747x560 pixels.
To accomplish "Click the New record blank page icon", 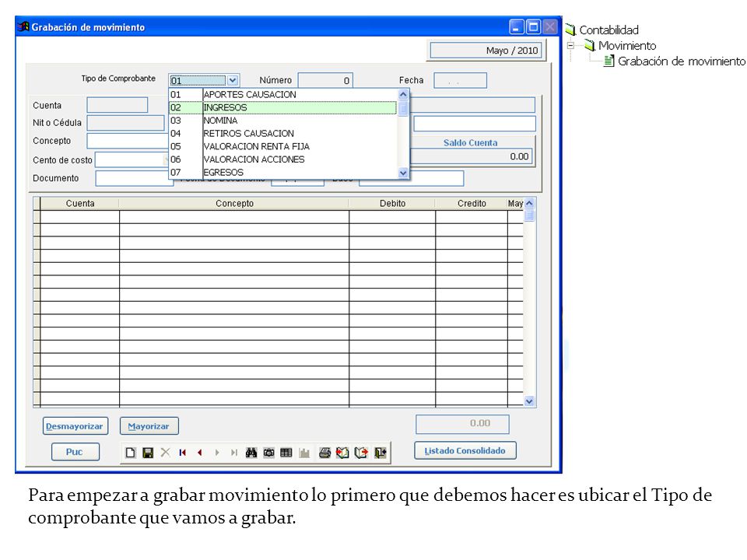I will click(x=131, y=453).
